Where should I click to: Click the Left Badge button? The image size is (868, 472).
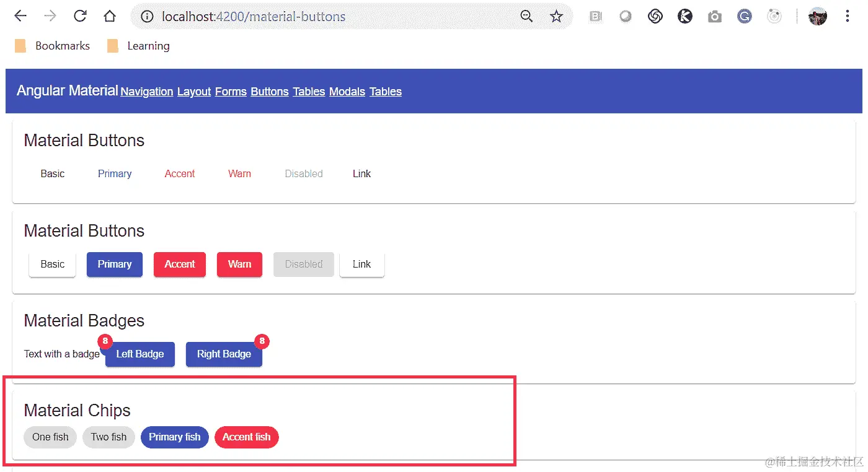(140, 354)
